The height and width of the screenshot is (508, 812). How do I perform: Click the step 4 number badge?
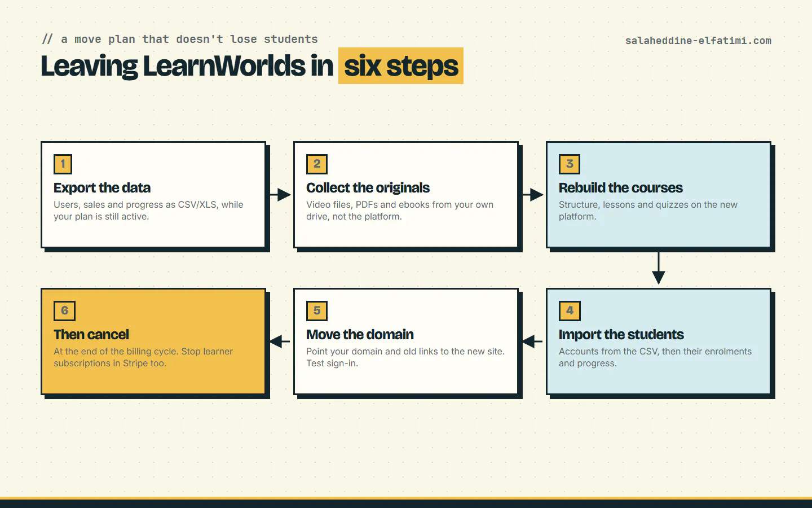570,310
